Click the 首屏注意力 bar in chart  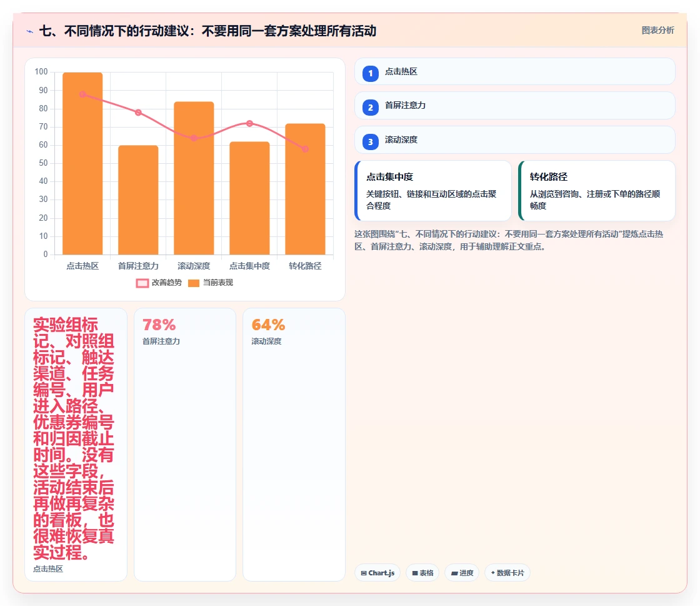point(138,200)
